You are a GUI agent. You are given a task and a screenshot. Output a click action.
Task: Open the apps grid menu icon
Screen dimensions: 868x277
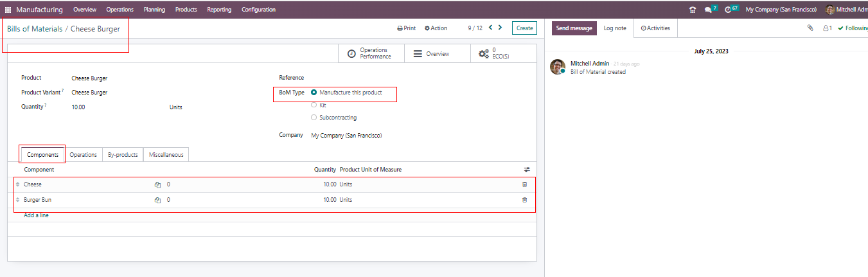(8, 10)
